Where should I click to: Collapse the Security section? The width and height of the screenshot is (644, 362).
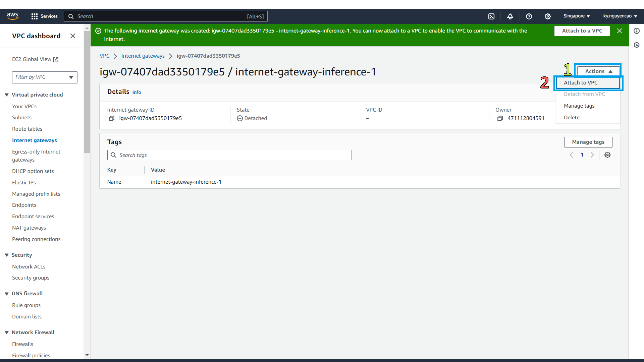tap(7, 255)
